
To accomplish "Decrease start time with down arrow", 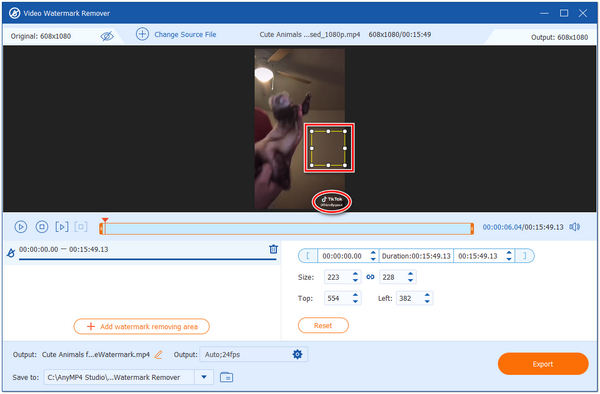I will pyautogui.click(x=373, y=259).
